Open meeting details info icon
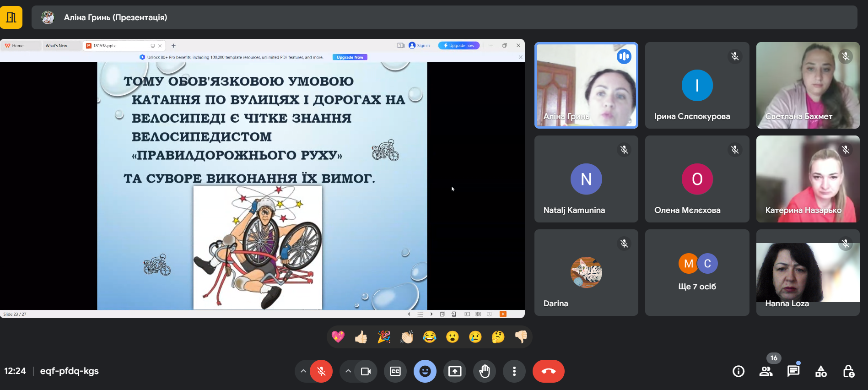Screen dimensions: 868x390 (738, 371)
